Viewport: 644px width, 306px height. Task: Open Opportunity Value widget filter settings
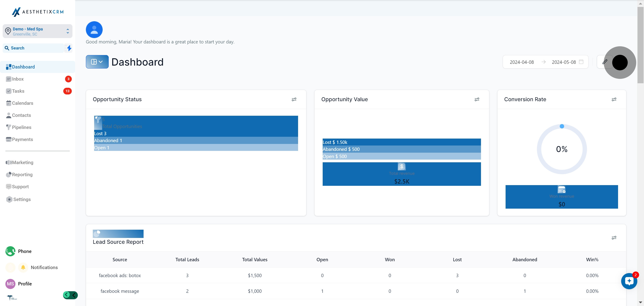[x=477, y=99]
